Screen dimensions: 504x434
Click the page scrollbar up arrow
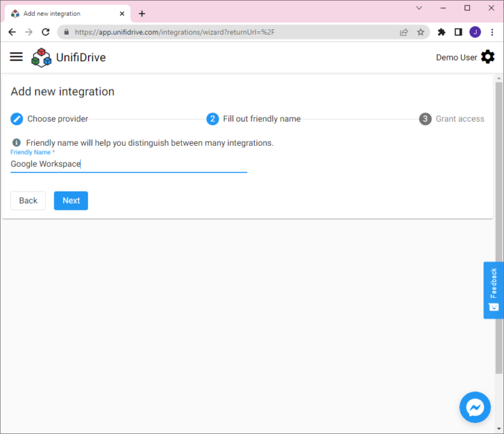coord(499,78)
